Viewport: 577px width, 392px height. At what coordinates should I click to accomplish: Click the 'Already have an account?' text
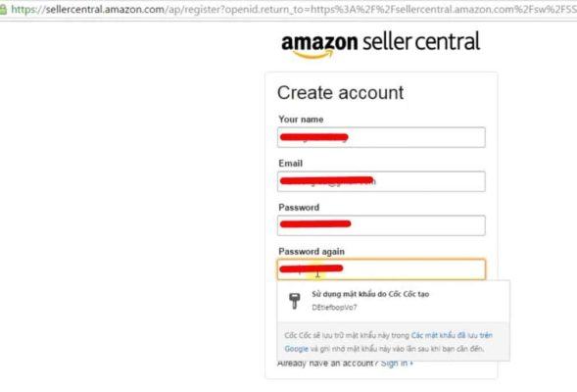pyautogui.click(x=327, y=364)
